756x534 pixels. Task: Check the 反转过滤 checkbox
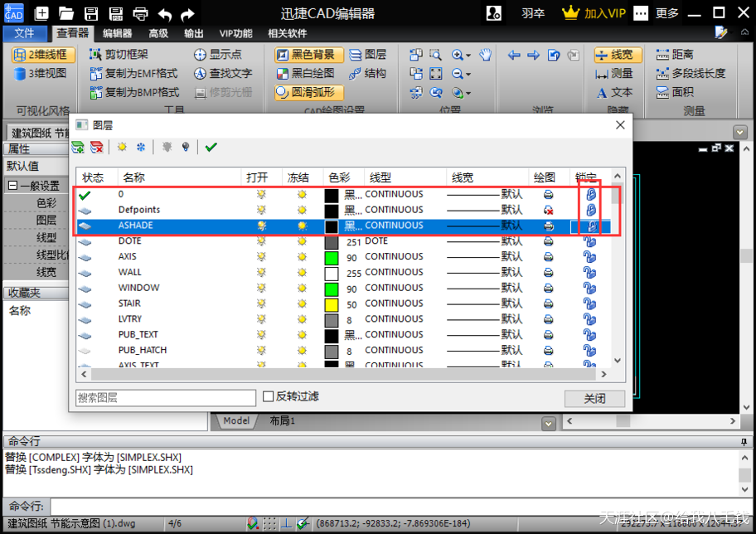[268, 396]
